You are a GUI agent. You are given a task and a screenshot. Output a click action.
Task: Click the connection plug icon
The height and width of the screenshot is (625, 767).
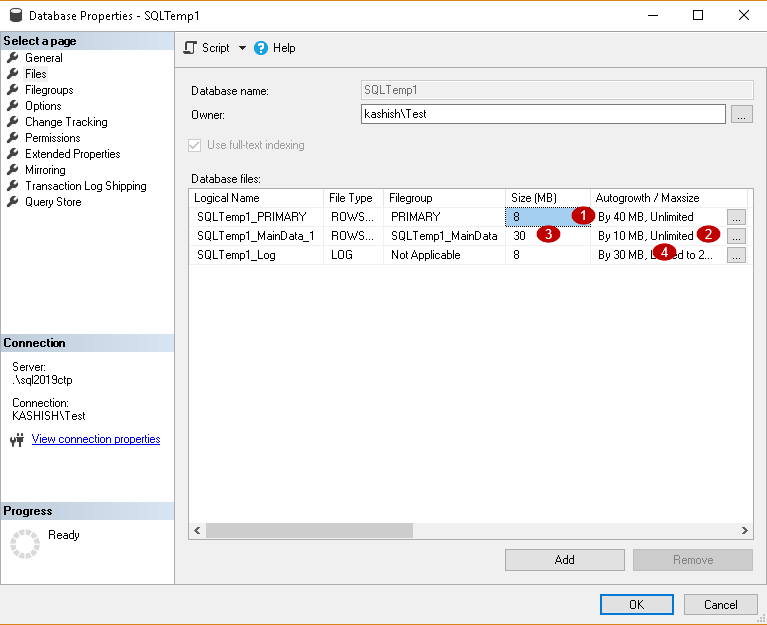pyautogui.click(x=17, y=440)
